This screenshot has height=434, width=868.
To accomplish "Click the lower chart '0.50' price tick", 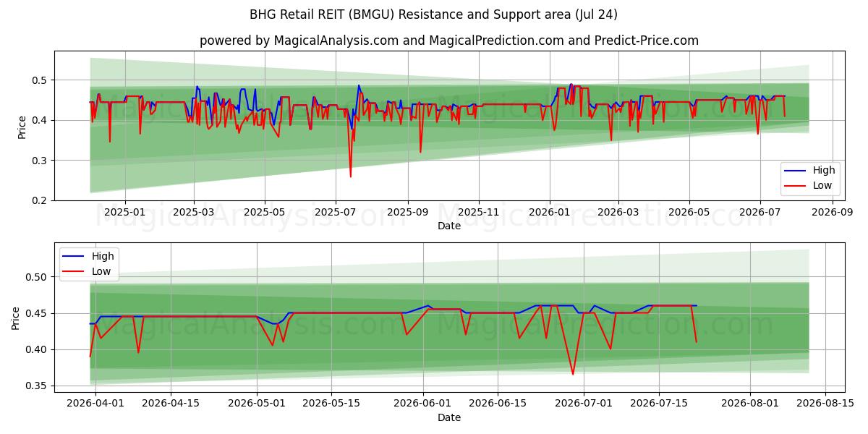I will tap(38, 277).
